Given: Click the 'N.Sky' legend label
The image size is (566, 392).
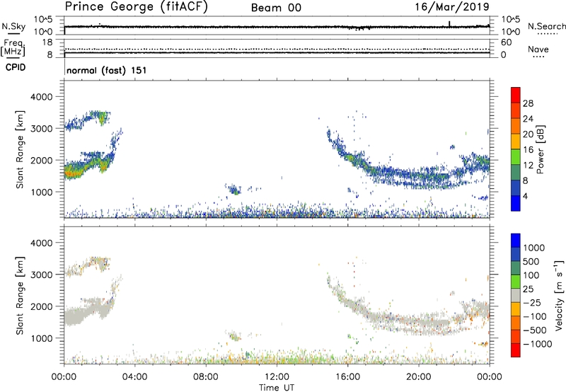Looking at the screenshot, I should pos(13,26).
